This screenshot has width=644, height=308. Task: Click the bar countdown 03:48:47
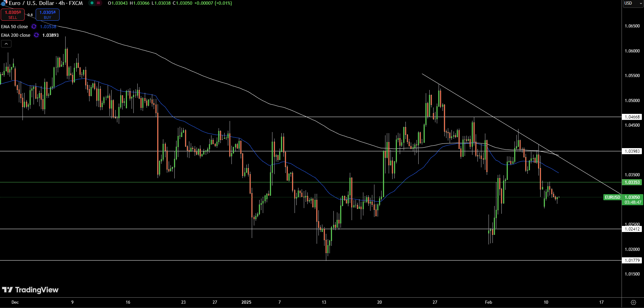pos(633,202)
